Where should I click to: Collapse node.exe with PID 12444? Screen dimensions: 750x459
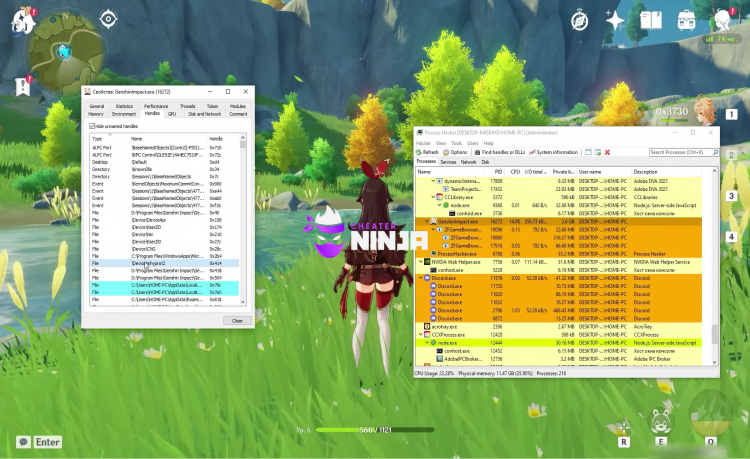427,343
